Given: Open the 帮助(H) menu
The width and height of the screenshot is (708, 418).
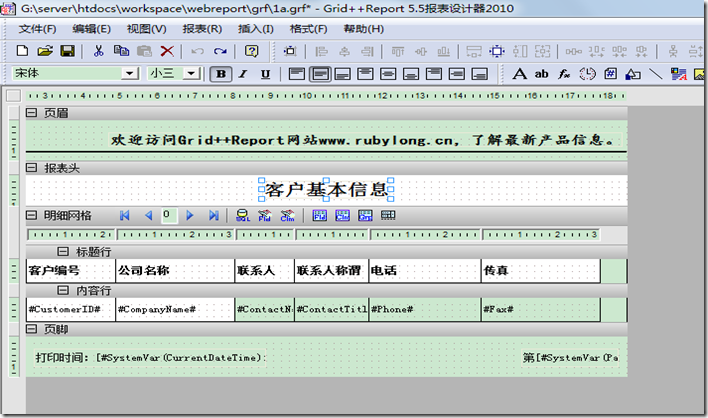Looking at the screenshot, I should pos(364,29).
